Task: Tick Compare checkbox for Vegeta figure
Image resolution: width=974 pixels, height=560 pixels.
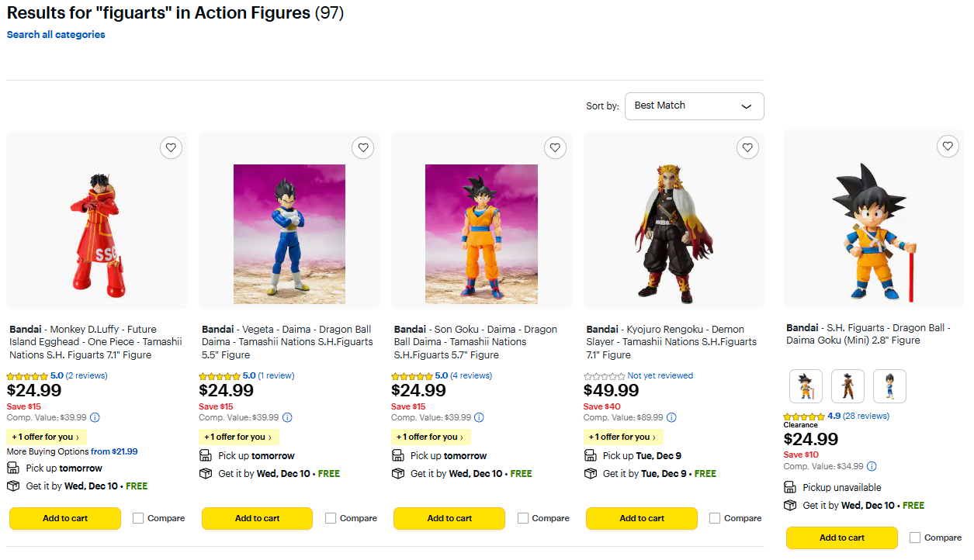Action: 331,518
